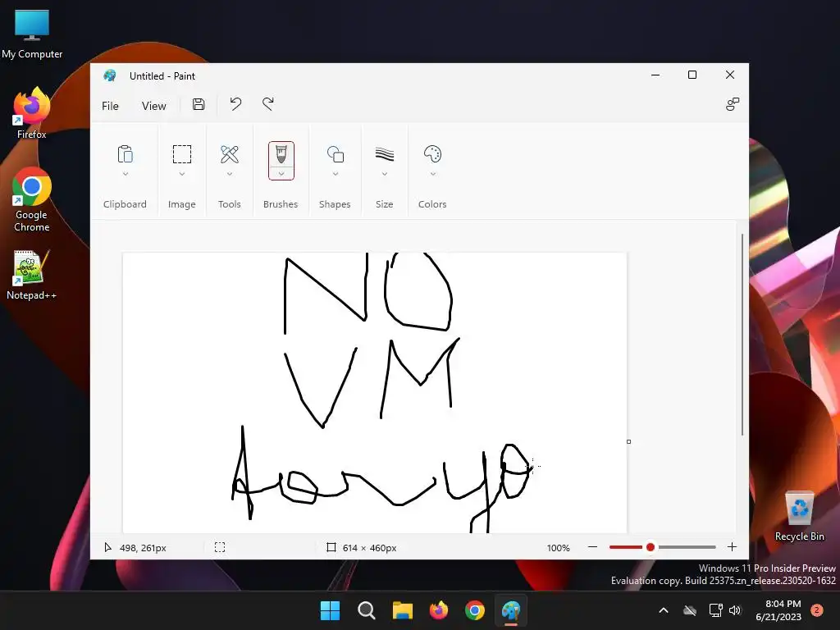The height and width of the screenshot is (630, 840).
Task: Select the Tools pencil-and-brush icon
Action: coord(230,154)
